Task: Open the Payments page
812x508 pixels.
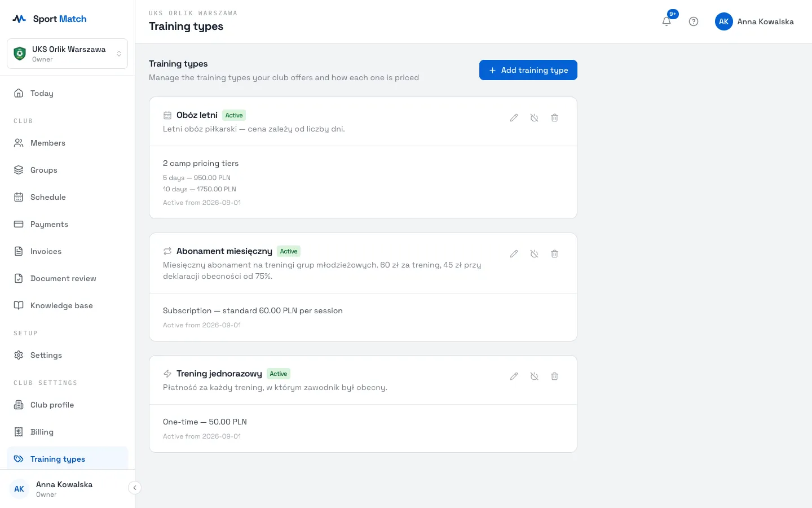Action: coord(67,224)
